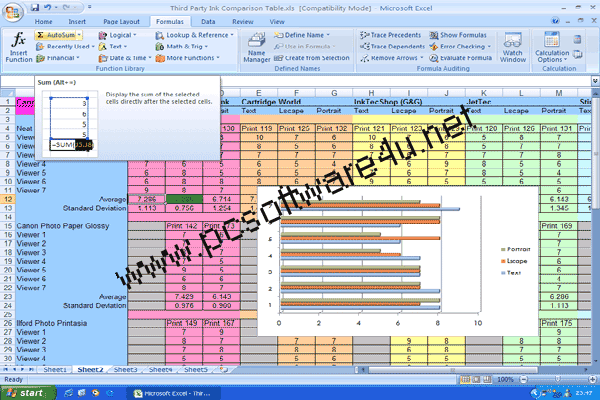The height and width of the screenshot is (400, 600).
Task: Toggle Show Formulas
Action: point(458,35)
